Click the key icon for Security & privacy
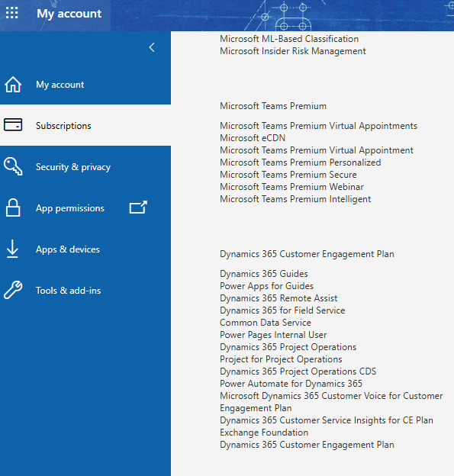 [13, 166]
